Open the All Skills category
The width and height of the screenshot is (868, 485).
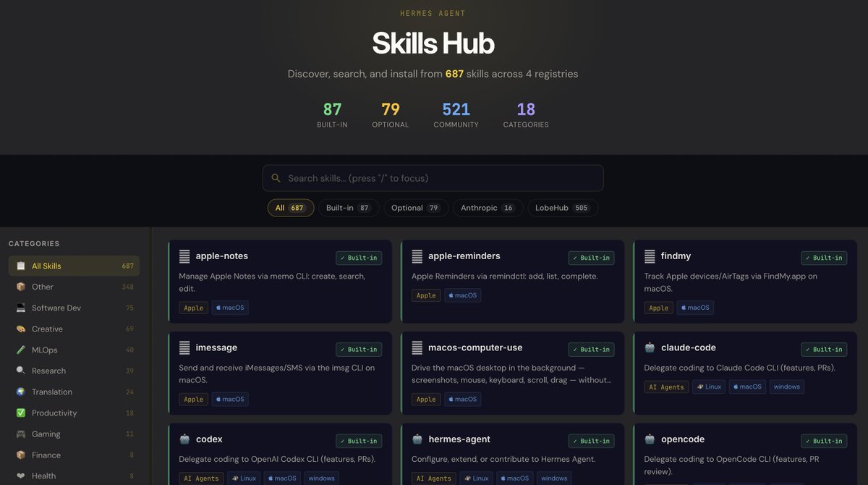click(x=74, y=266)
